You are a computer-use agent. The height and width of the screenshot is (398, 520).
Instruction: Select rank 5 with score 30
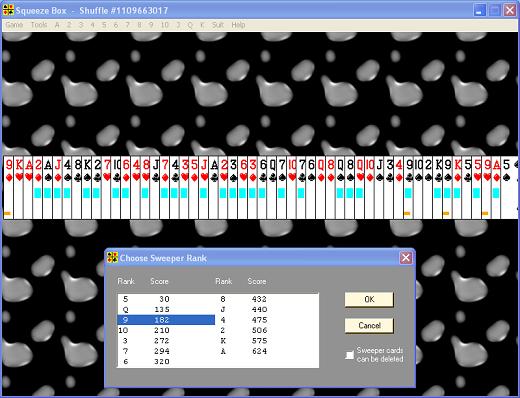[166, 299]
